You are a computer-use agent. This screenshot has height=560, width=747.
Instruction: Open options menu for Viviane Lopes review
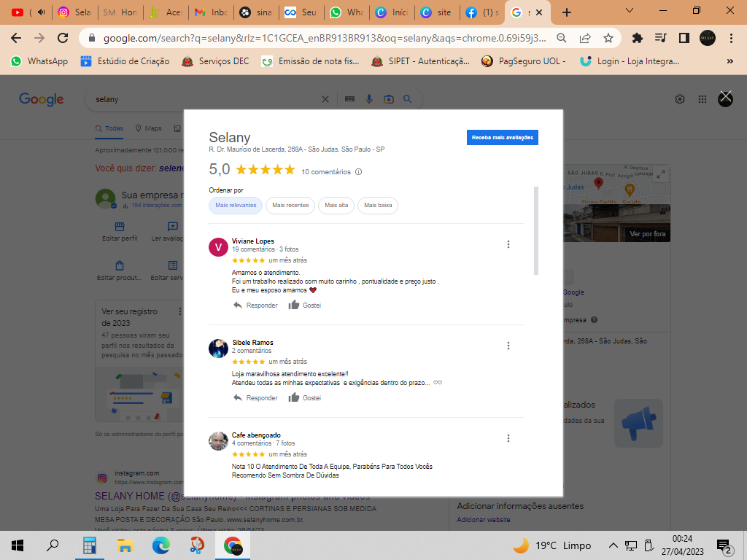[508, 244]
